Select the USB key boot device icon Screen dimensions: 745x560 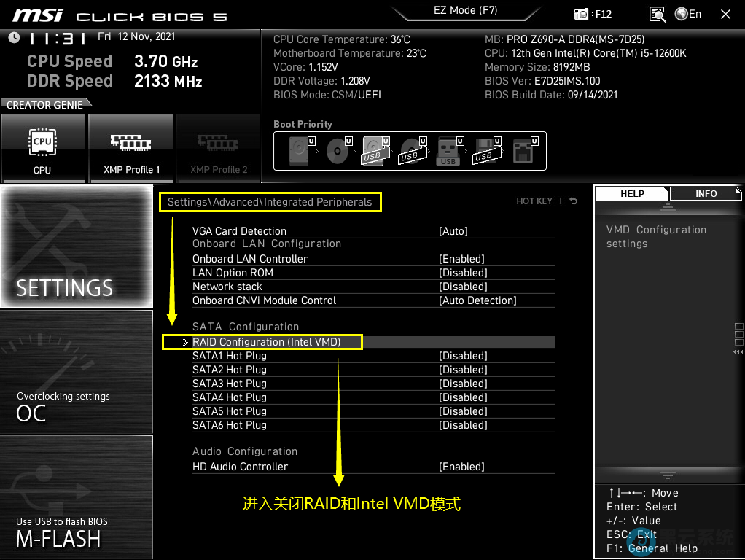click(448, 151)
